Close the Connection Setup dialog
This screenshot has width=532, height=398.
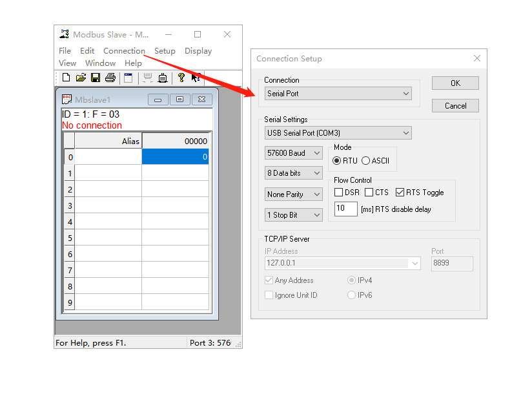tap(477, 58)
